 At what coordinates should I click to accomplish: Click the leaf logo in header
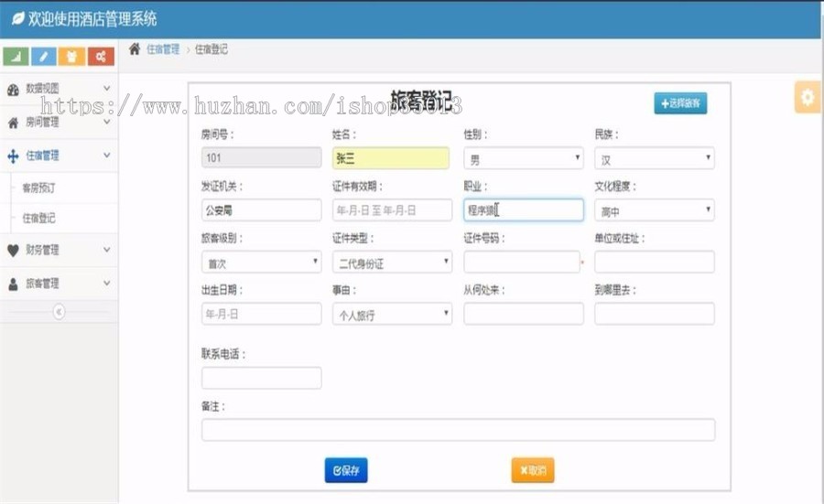pos(18,19)
